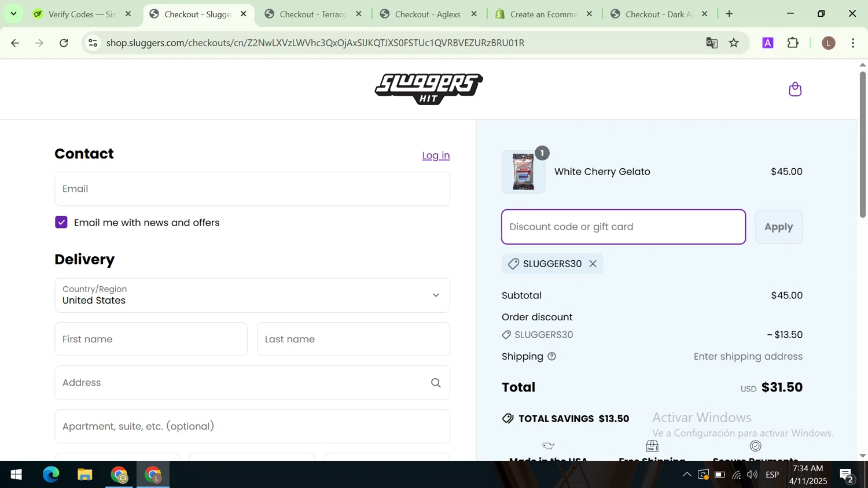Close the Create an Ecommerce tab
Screen dimensions: 868x488
click(589, 14)
